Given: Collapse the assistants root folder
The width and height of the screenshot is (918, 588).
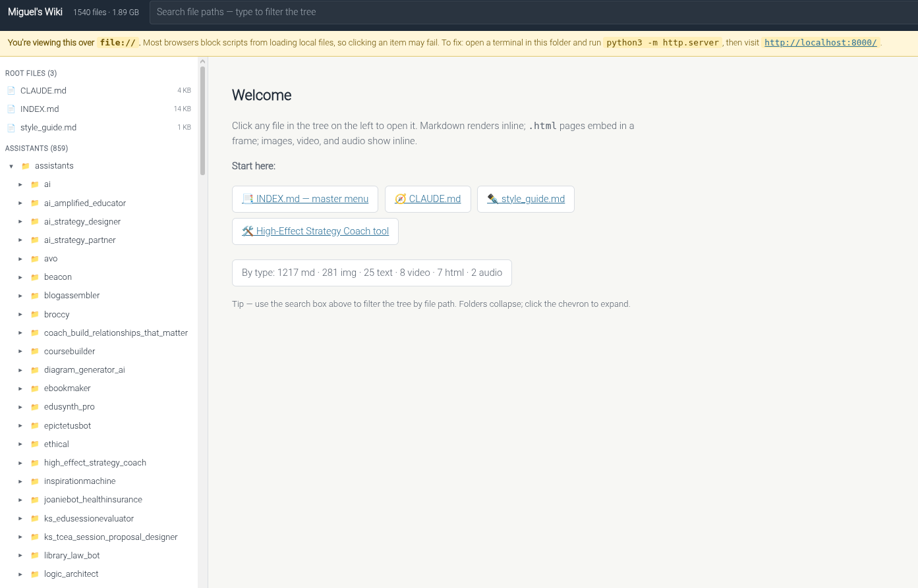Looking at the screenshot, I should pyautogui.click(x=11, y=166).
